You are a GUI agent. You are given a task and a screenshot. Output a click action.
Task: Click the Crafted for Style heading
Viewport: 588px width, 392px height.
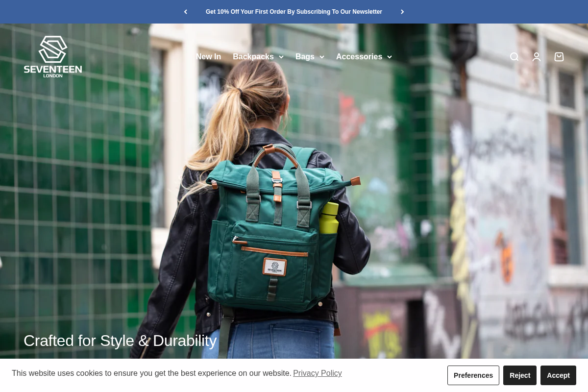(x=120, y=341)
